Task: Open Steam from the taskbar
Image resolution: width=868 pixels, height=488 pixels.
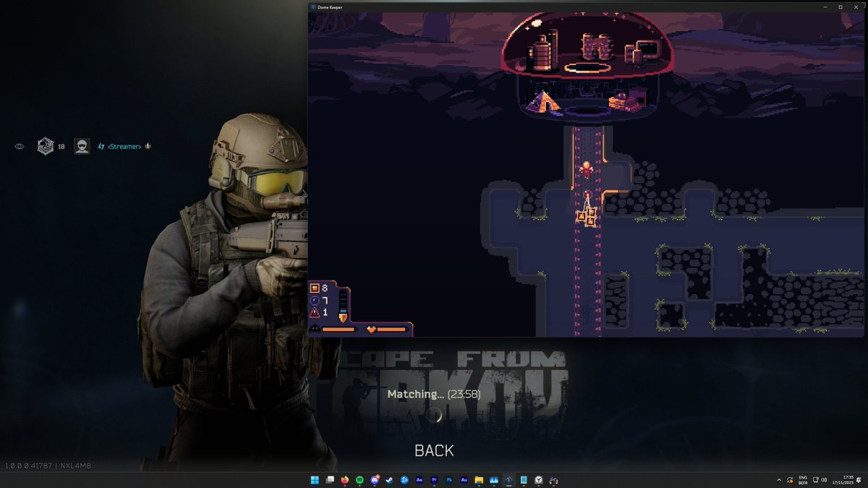Action: point(389,480)
